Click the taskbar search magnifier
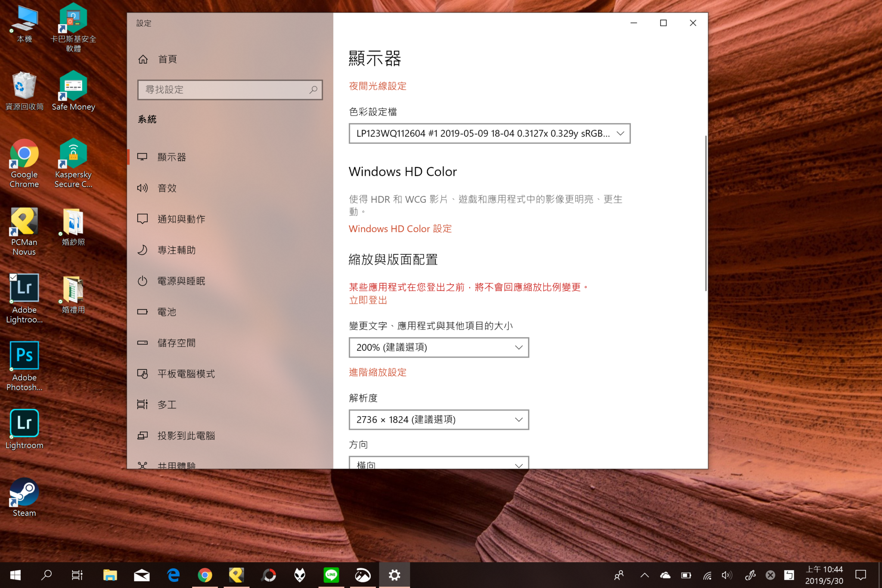The width and height of the screenshot is (882, 588). click(x=47, y=575)
